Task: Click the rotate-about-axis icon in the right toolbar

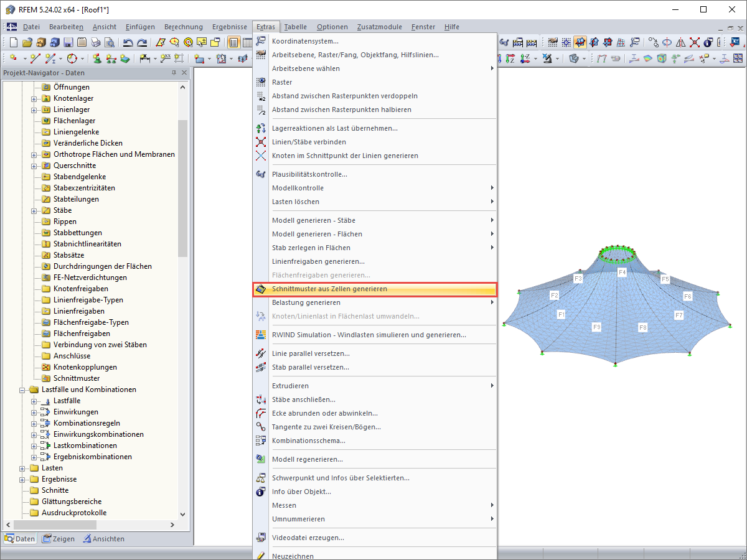Action: click(x=667, y=42)
